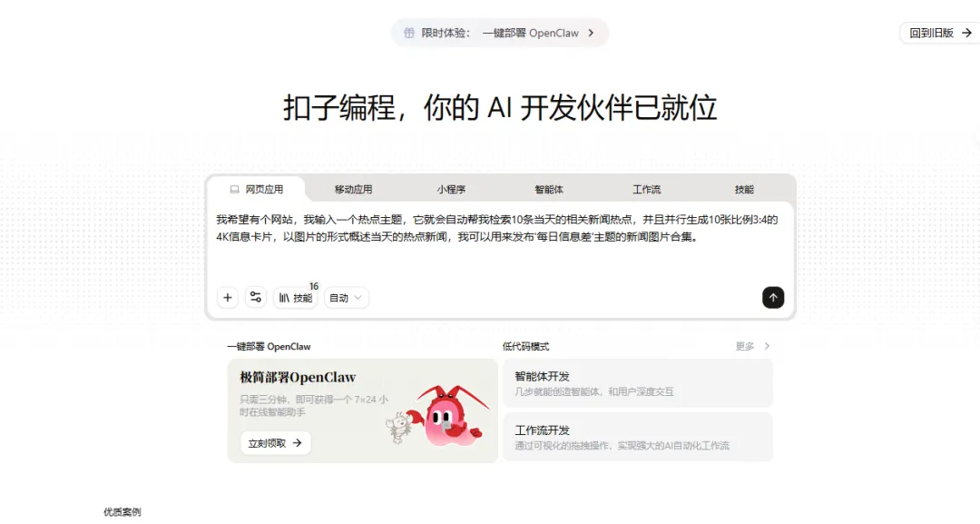Open the settings sliders icon button

[256, 297]
